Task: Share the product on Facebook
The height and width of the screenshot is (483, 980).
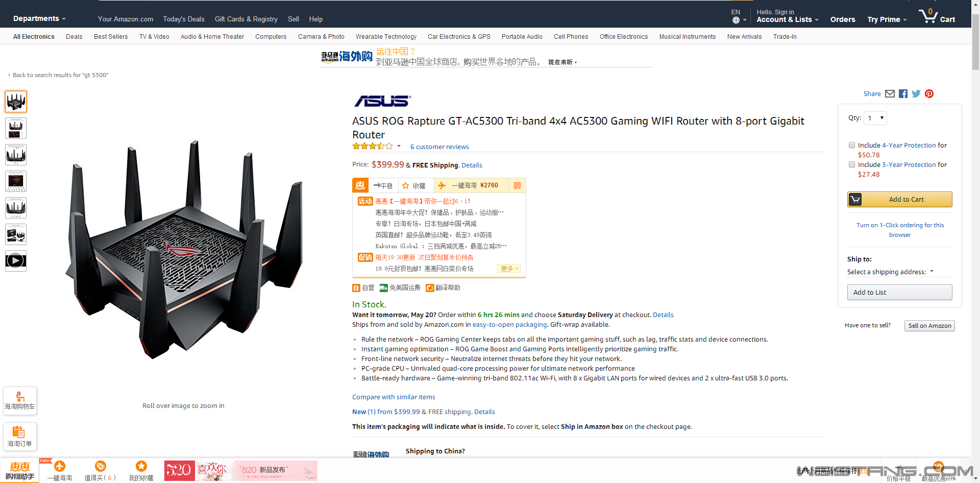Action: click(x=903, y=93)
